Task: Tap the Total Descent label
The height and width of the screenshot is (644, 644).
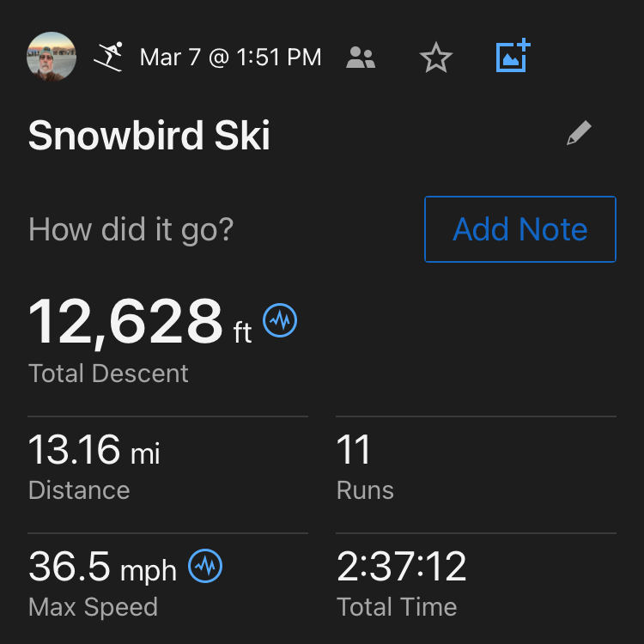Action: click(x=108, y=374)
